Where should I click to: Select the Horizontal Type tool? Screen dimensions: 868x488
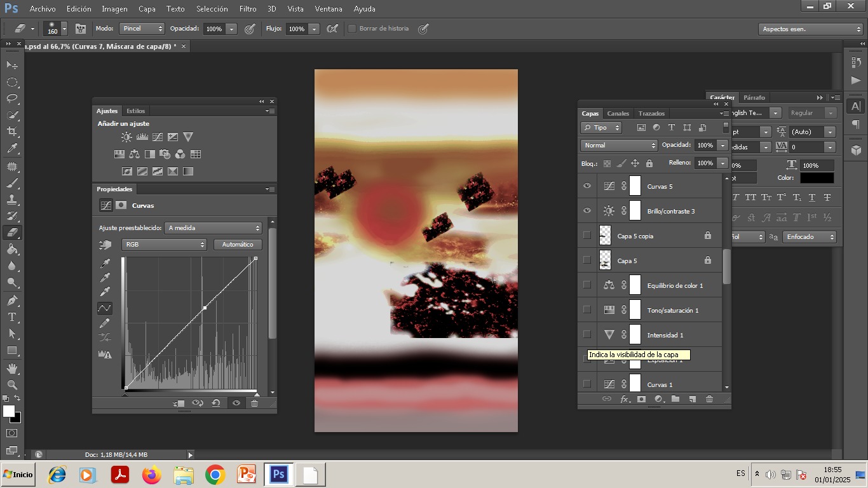click(x=12, y=317)
